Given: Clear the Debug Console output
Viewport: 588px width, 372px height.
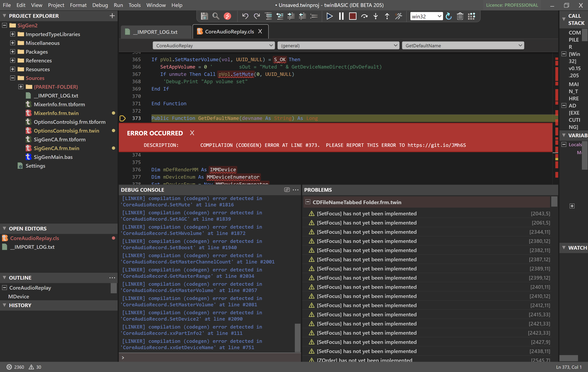Looking at the screenshot, I should 287,190.
